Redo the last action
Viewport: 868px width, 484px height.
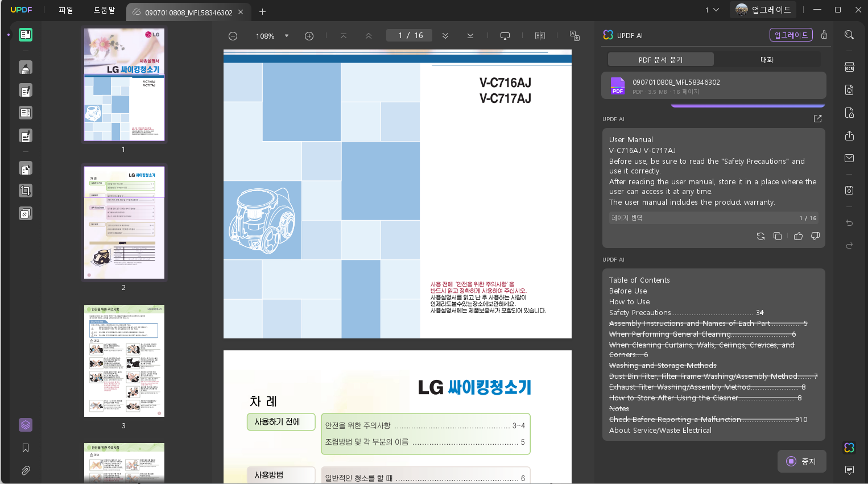point(849,245)
